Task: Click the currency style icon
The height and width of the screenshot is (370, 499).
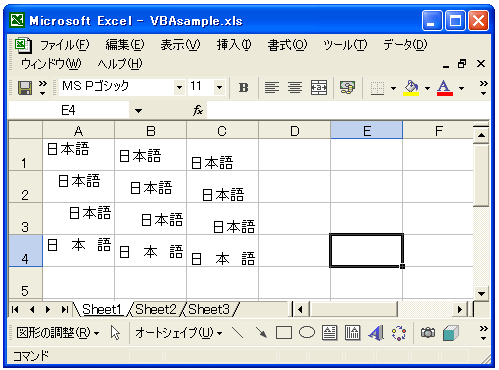Action: point(347,88)
